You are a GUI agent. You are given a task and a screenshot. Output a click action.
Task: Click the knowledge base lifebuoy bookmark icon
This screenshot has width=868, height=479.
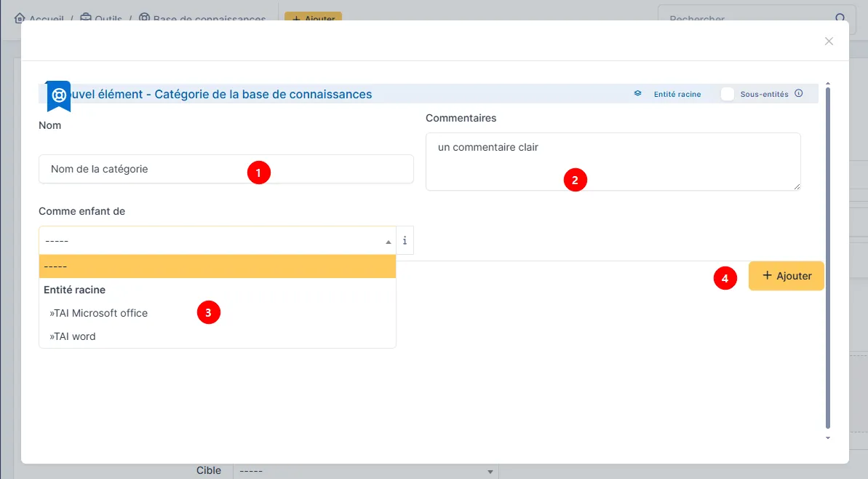pyautogui.click(x=59, y=96)
